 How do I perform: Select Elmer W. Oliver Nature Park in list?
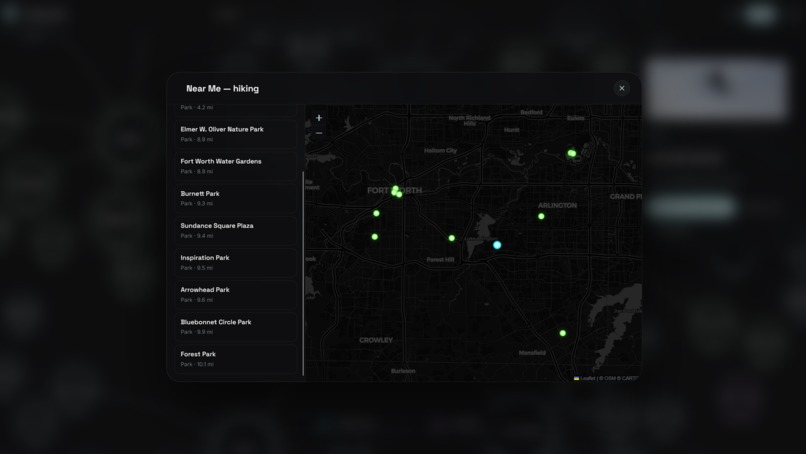[235, 134]
